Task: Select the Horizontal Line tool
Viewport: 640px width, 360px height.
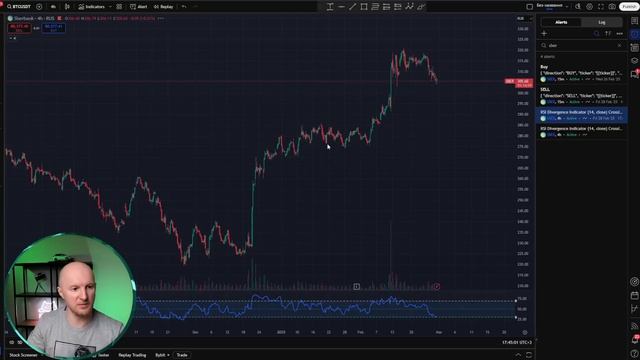Action: pos(341,7)
